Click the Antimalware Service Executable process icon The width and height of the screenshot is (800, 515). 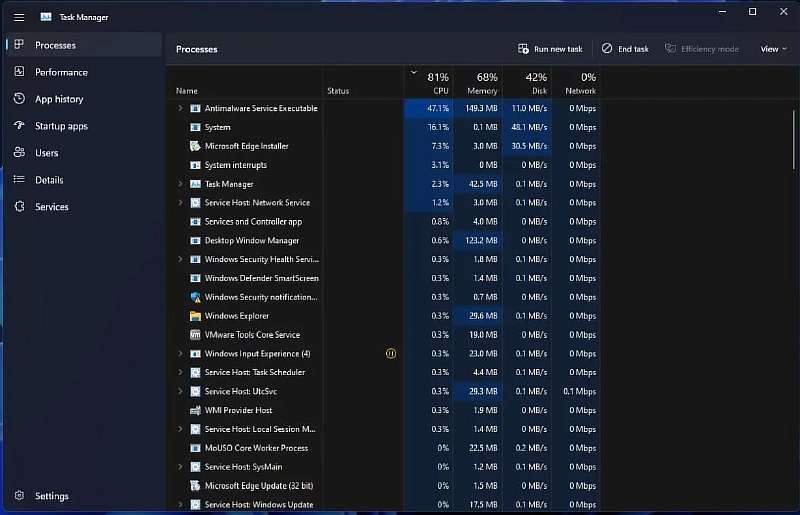click(195, 108)
